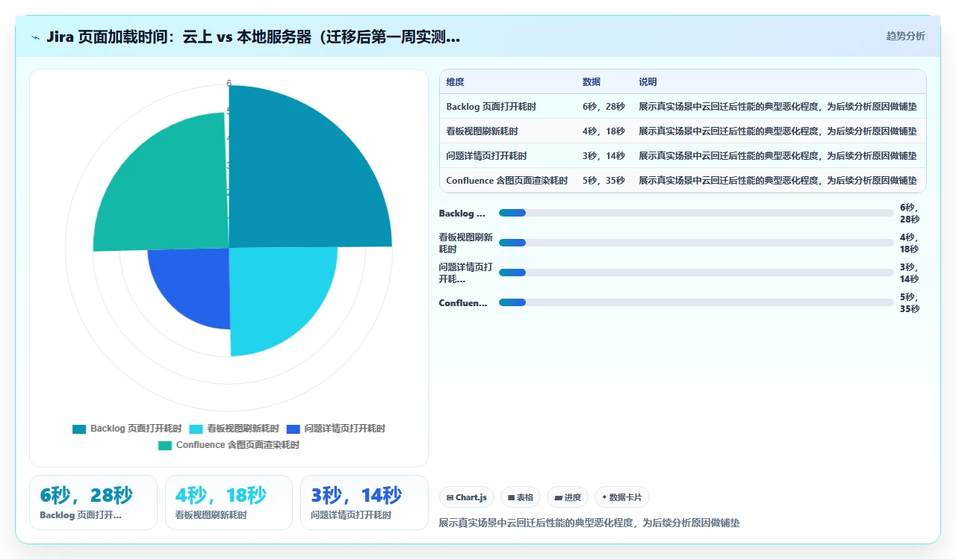Viewport: 956px width, 560px height.
Task: Click the 6秒，28秒 value beside the Backlog bar
Action: click(x=910, y=213)
